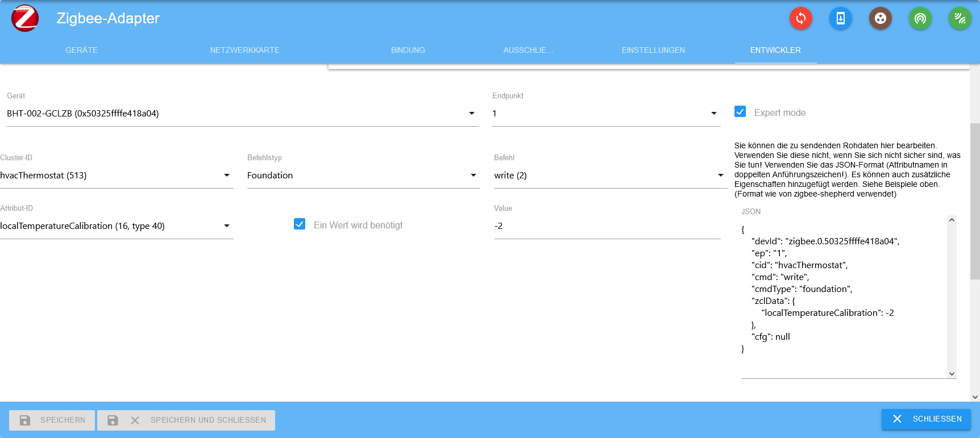Click the JSON textarea scroll-up arrow
The width and height of the screenshot is (980, 438).
click(952, 220)
